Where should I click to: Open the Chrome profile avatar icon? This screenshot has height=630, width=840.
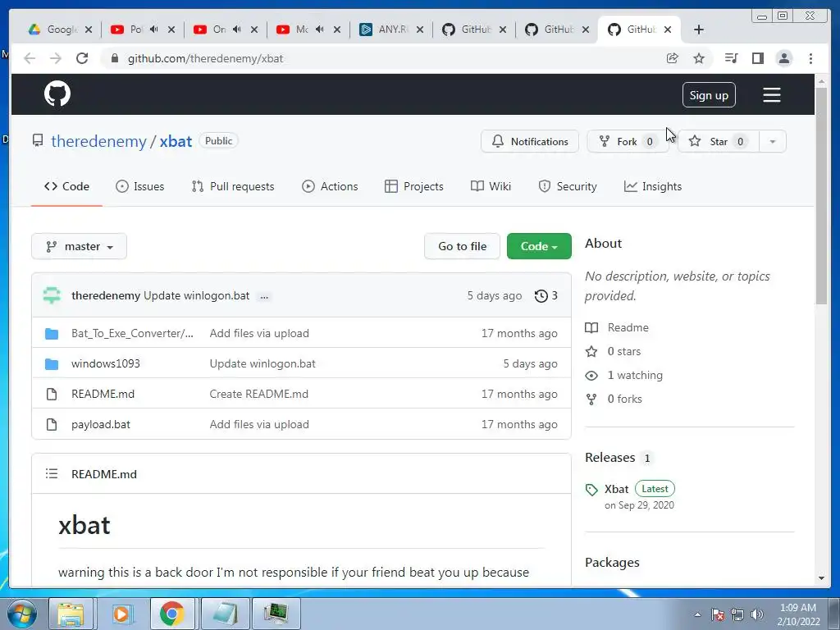[x=783, y=58]
